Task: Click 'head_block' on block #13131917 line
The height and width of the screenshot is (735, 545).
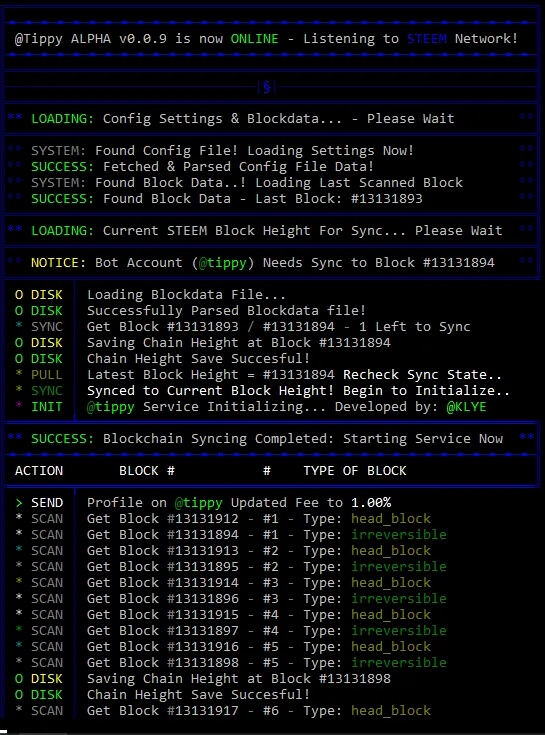Action: click(391, 711)
